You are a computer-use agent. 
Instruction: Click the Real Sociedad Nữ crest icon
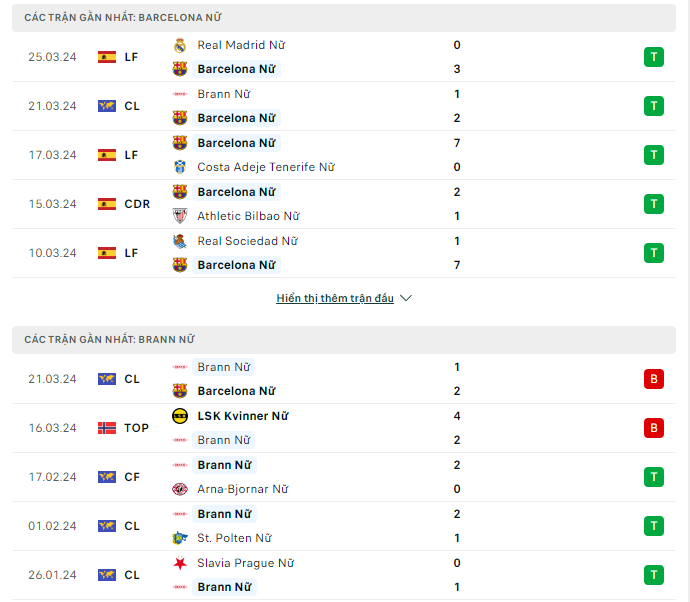(x=180, y=241)
